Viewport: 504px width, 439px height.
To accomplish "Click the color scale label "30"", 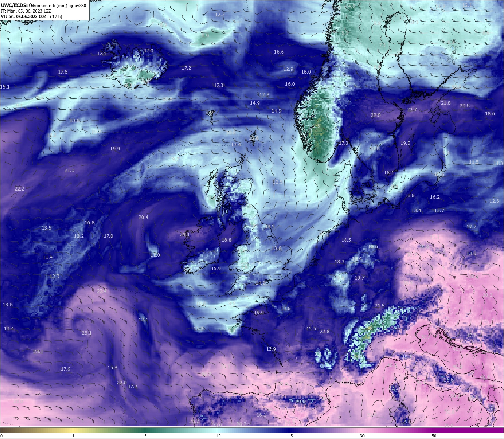I will pyautogui.click(x=362, y=436).
